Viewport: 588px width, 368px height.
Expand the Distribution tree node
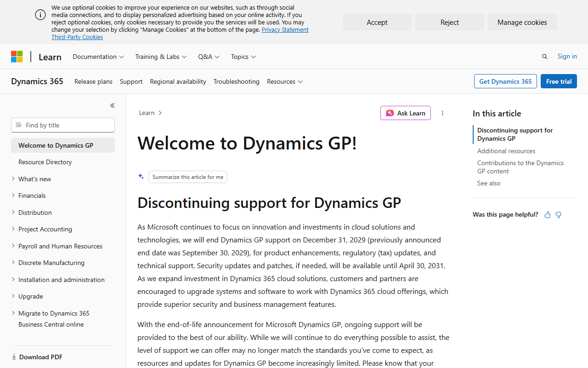(13, 213)
